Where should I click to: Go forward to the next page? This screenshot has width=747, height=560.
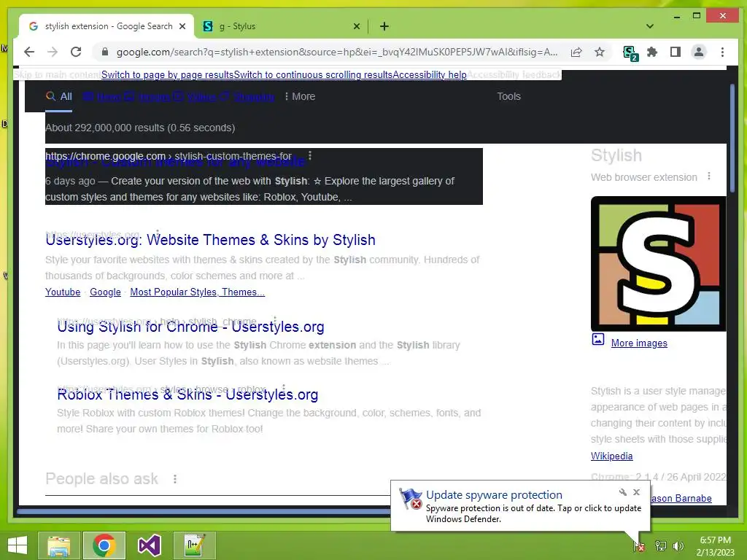53,52
